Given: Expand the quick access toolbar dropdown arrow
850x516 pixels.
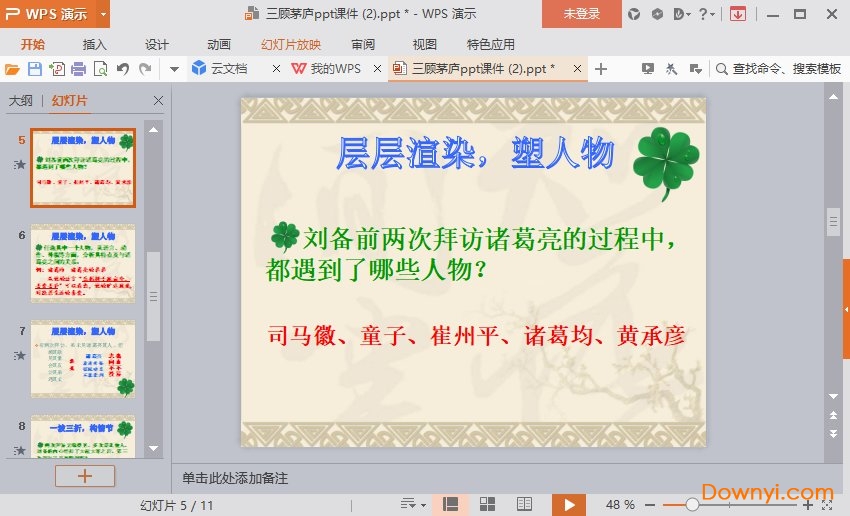Looking at the screenshot, I should (174, 69).
